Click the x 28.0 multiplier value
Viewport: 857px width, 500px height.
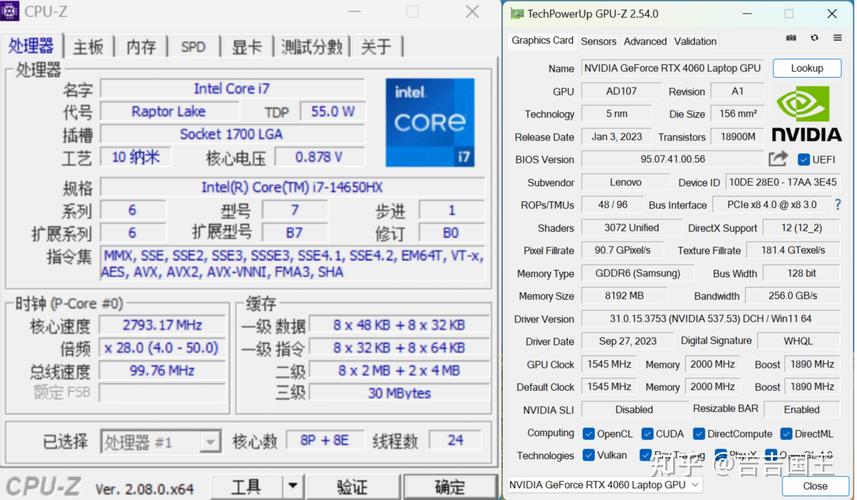coord(162,348)
